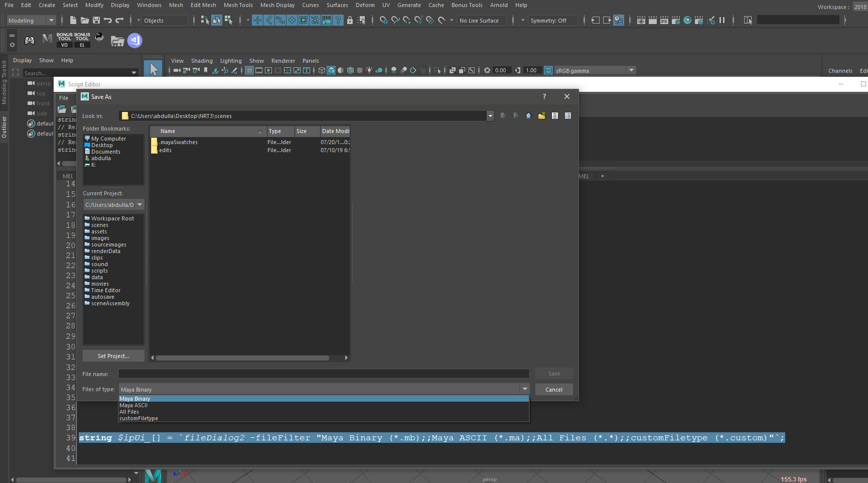The height and width of the screenshot is (483, 868).
Task: Start an IPR render session
Action: click(x=664, y=21)
